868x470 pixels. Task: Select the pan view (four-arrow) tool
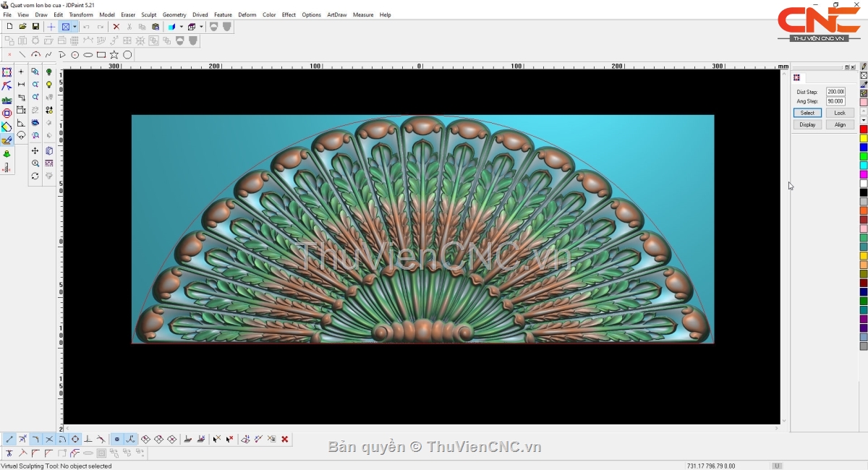point(35,150)
